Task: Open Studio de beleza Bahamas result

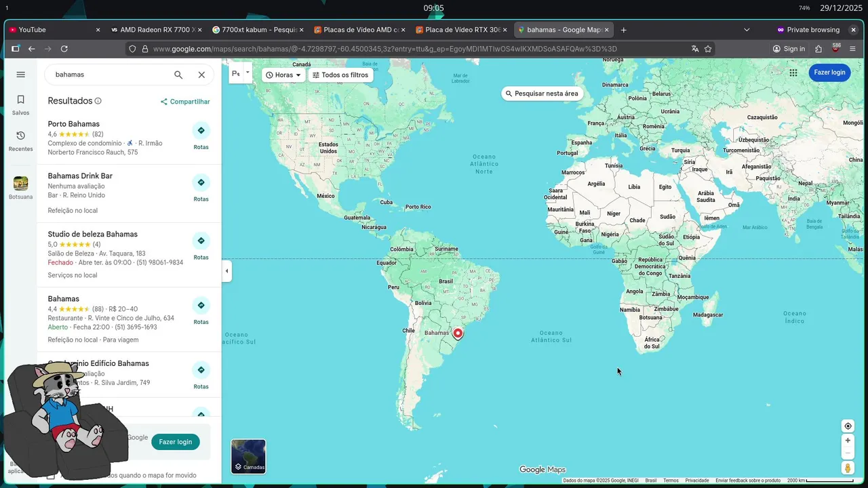Action: pyautogui.click(x=92, y=234)
